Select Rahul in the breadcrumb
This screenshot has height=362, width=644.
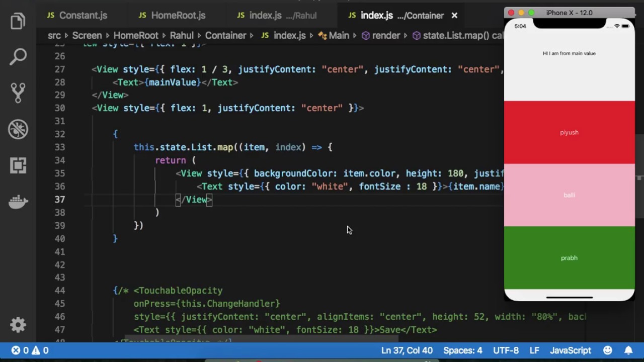coord(182,36)
